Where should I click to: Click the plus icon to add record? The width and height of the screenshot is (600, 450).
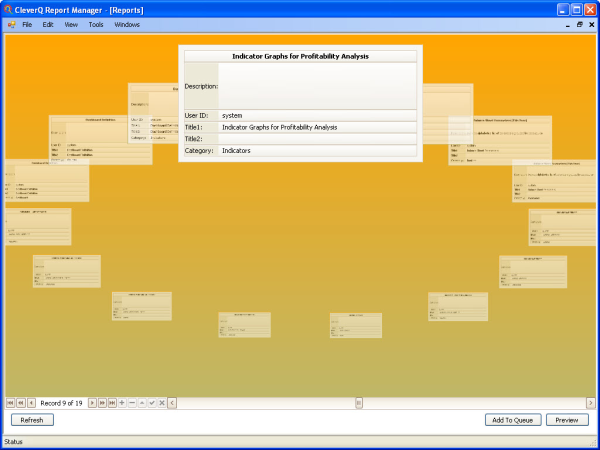pyautogui.click(x=122, y=402)
